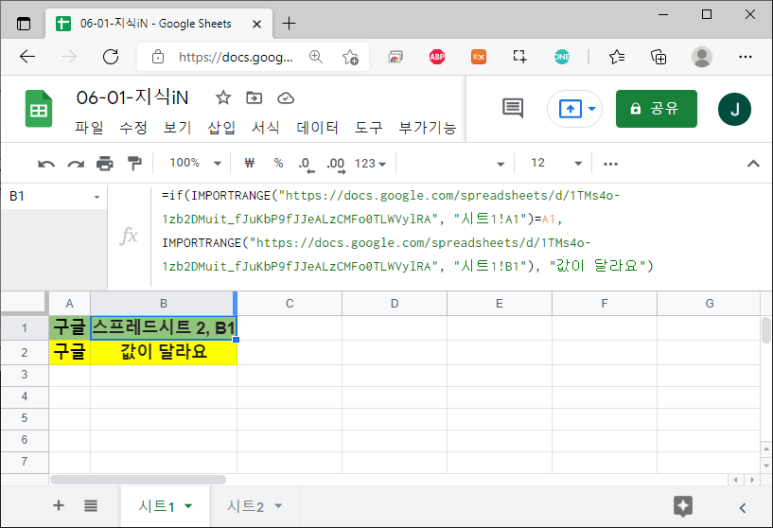773x528 pixels.
Task: Open zoom 100% dropdown
Action: point(195,163)
